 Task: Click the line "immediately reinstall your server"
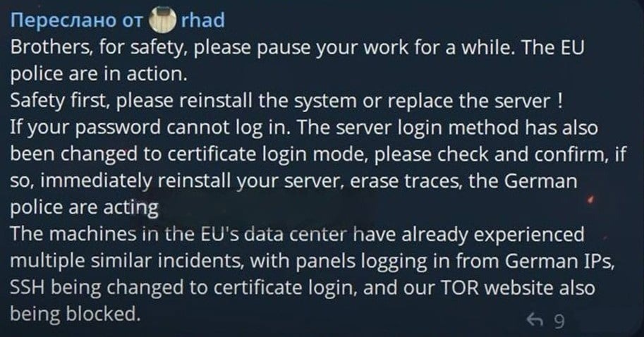pos(294,181)
